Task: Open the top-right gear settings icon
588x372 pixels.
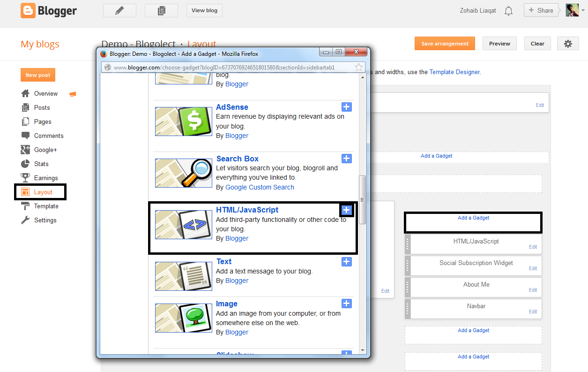Action: point(568,43)
